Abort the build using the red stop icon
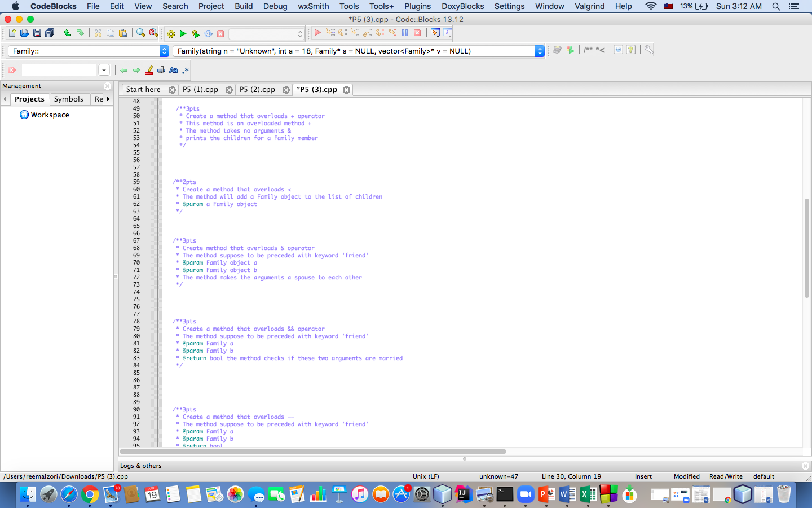Screen dimensions: 812x508 click(220, 33)
